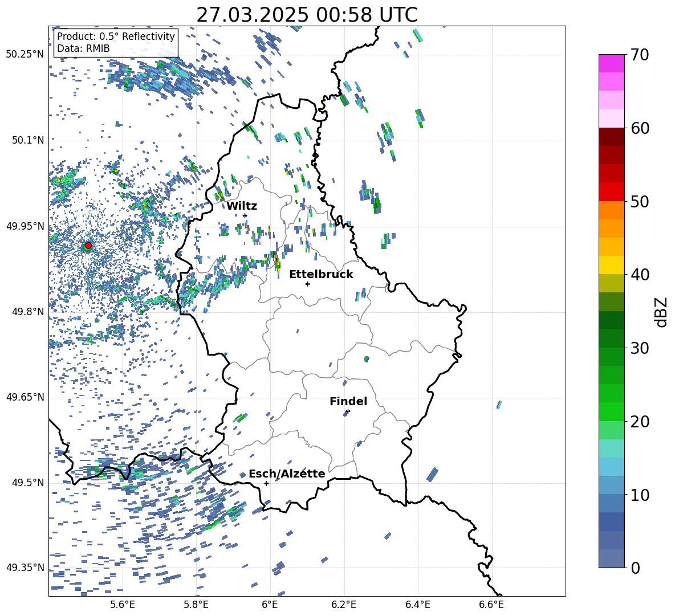Click the cross marker at Findel
Screen dimensions: 675x616
click(348, 411)
